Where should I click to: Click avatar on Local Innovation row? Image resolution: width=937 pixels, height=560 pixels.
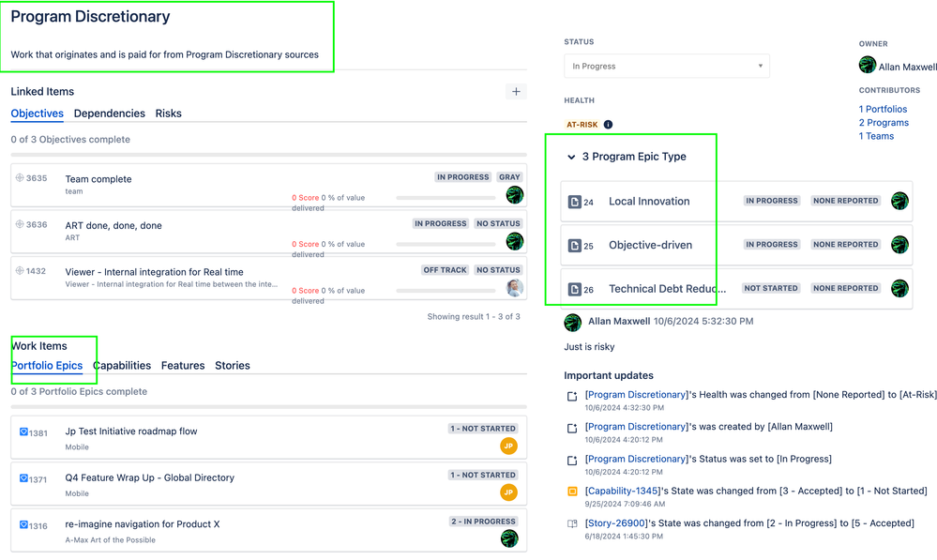pos(899,201)
